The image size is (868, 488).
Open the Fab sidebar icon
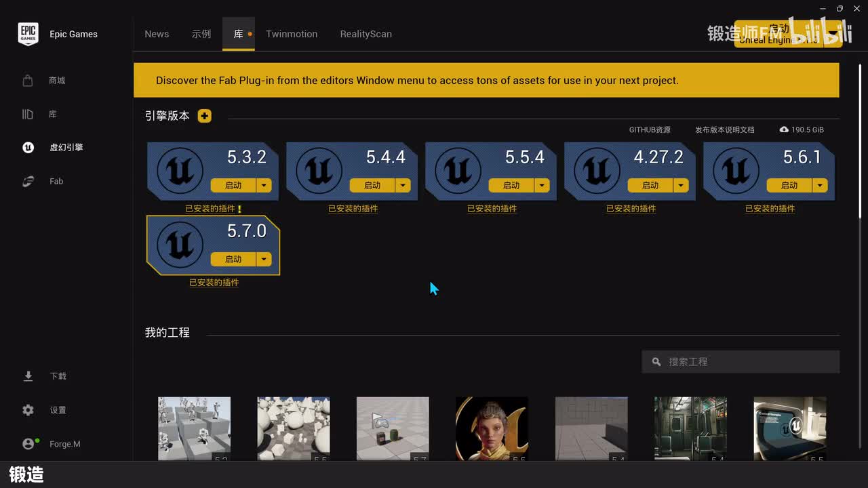point(28,181)
